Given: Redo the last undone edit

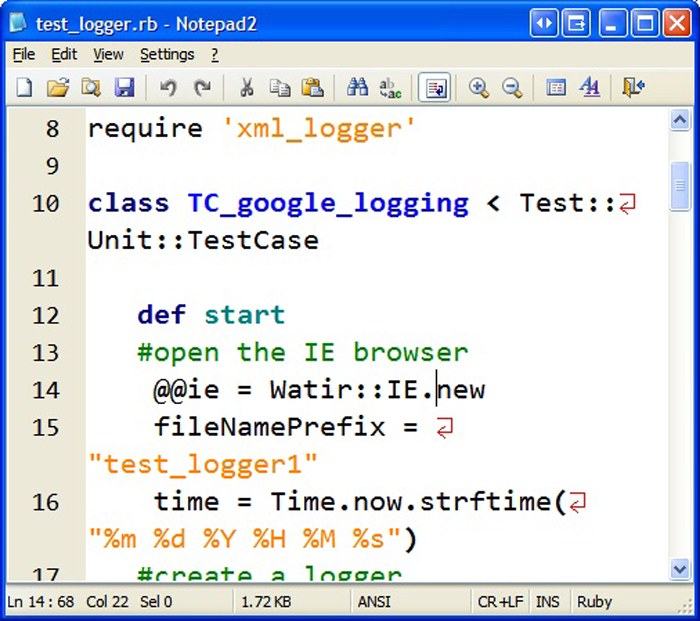Looking at the screenshot, I should 202,87.
